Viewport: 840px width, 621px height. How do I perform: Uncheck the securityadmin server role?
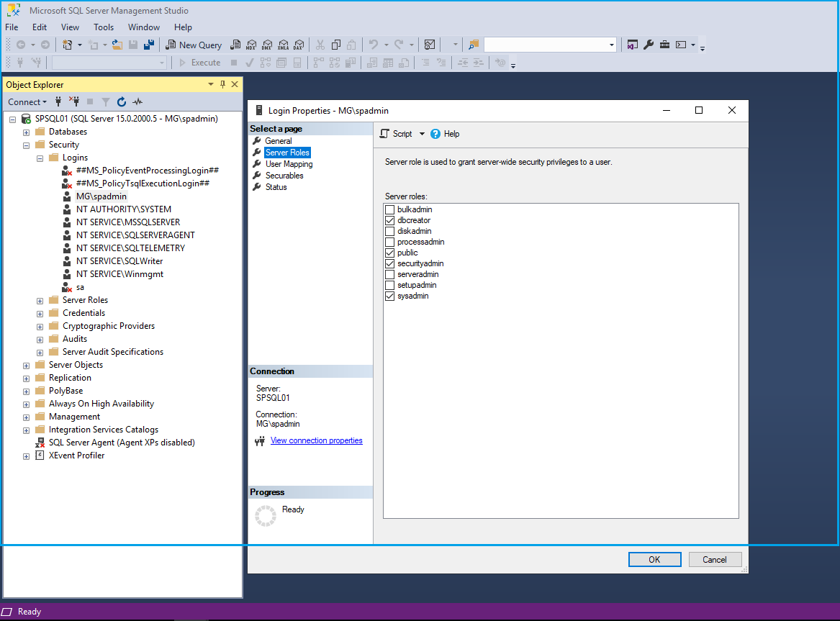[x=390, y=263]
